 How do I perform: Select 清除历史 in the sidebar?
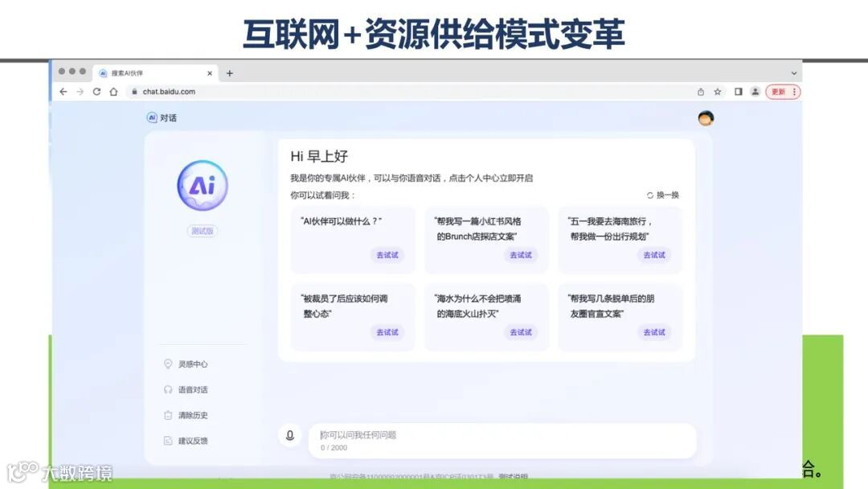tap(186, 415)
